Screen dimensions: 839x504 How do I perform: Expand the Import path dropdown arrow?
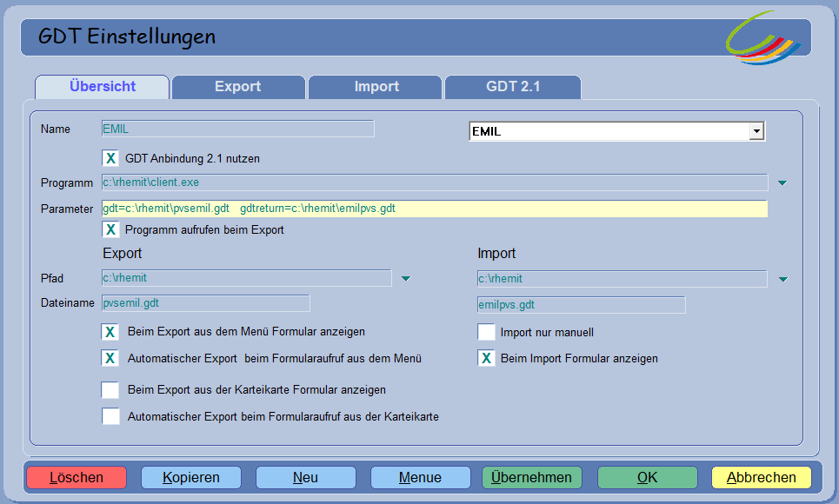782,280
